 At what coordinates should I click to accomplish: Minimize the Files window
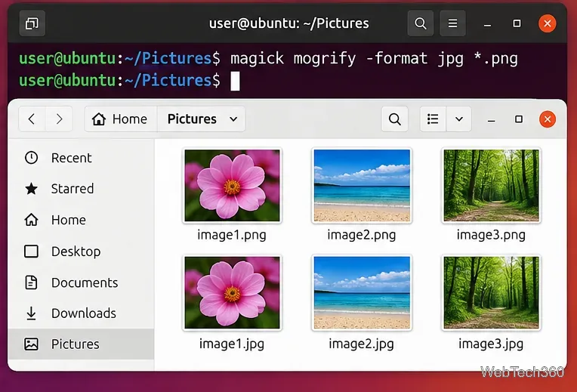tap(491, 119)
